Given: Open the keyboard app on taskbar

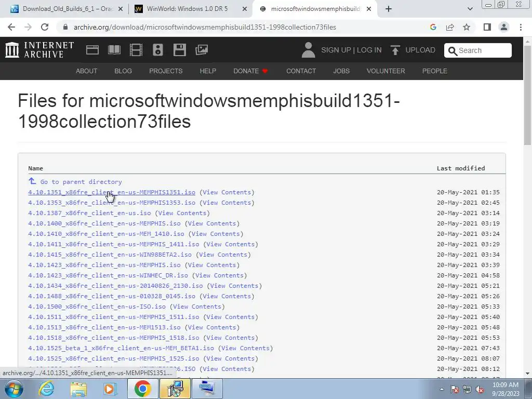Looking at the screenshot, I should coord(207,389).
